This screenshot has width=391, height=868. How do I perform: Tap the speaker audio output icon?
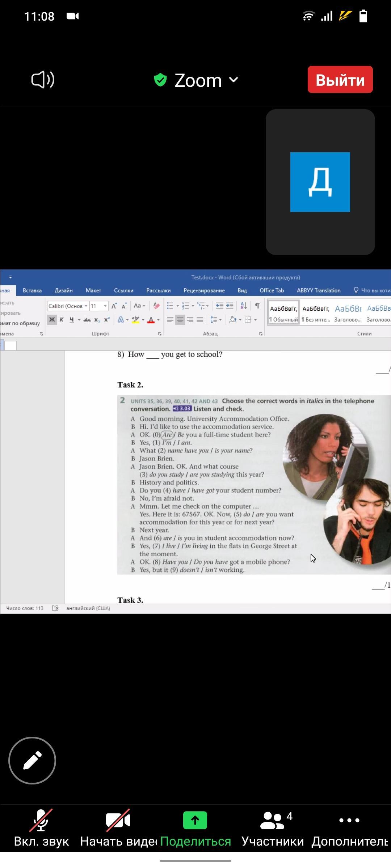[43, 80]
